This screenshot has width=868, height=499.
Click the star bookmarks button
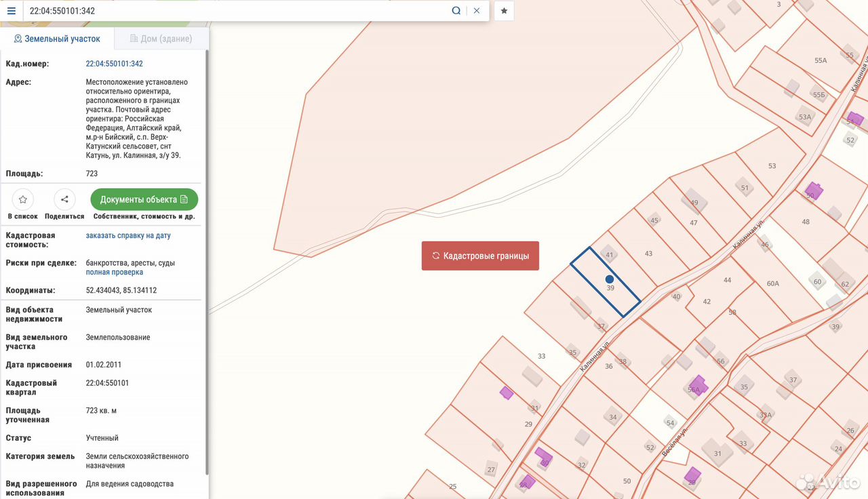(504, 11)
